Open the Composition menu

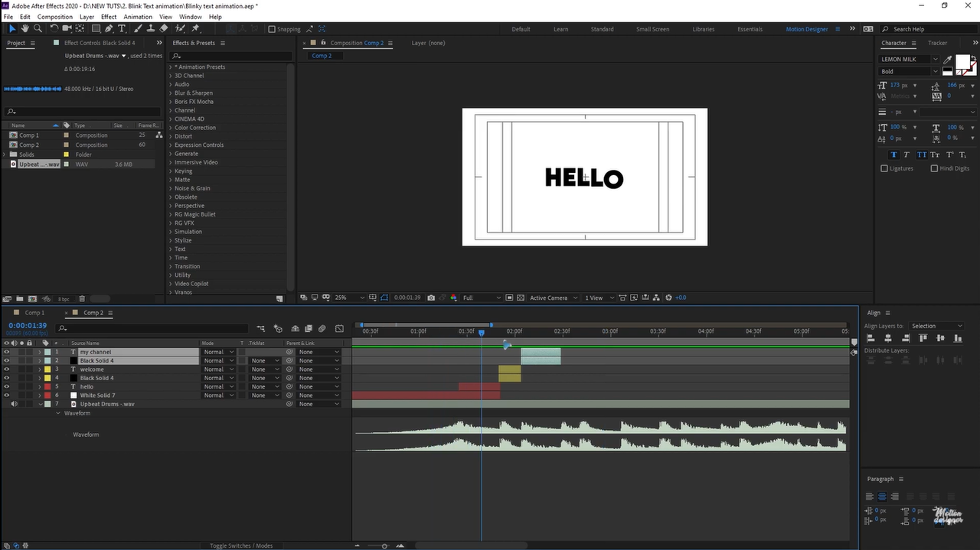[55, 17]
